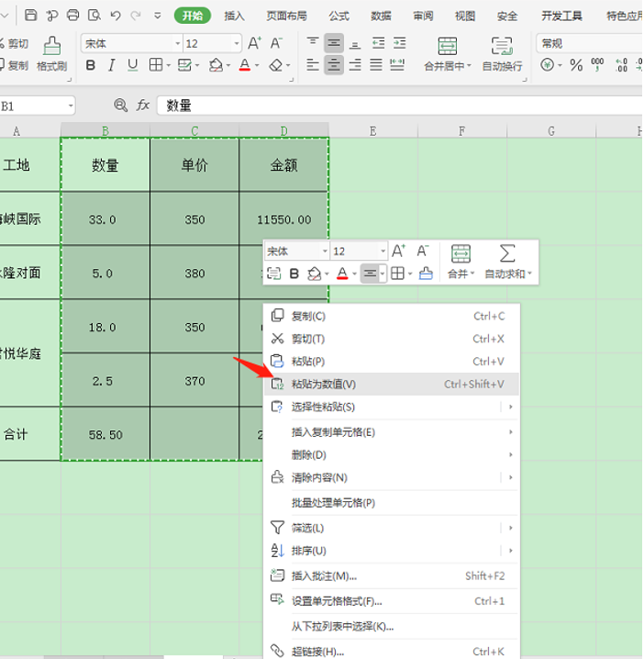This screenshot has height=659, width=644.
Task: Click the zoom magnifier icon beside fx
Action: (120, 105)
